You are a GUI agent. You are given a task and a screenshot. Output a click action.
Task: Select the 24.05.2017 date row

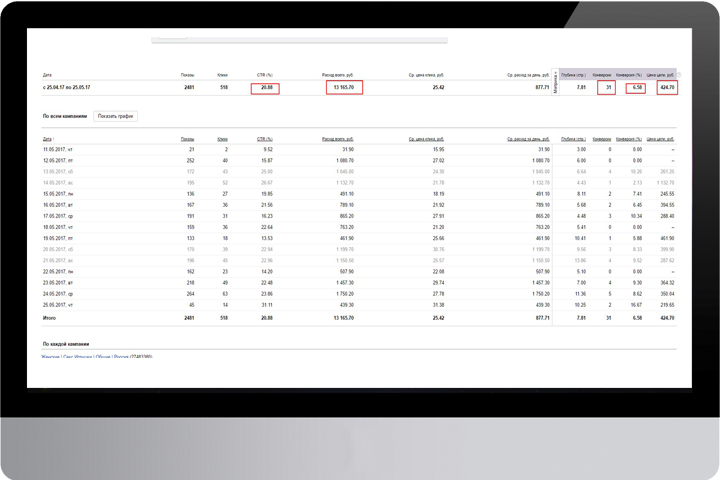tap(359, 294)
